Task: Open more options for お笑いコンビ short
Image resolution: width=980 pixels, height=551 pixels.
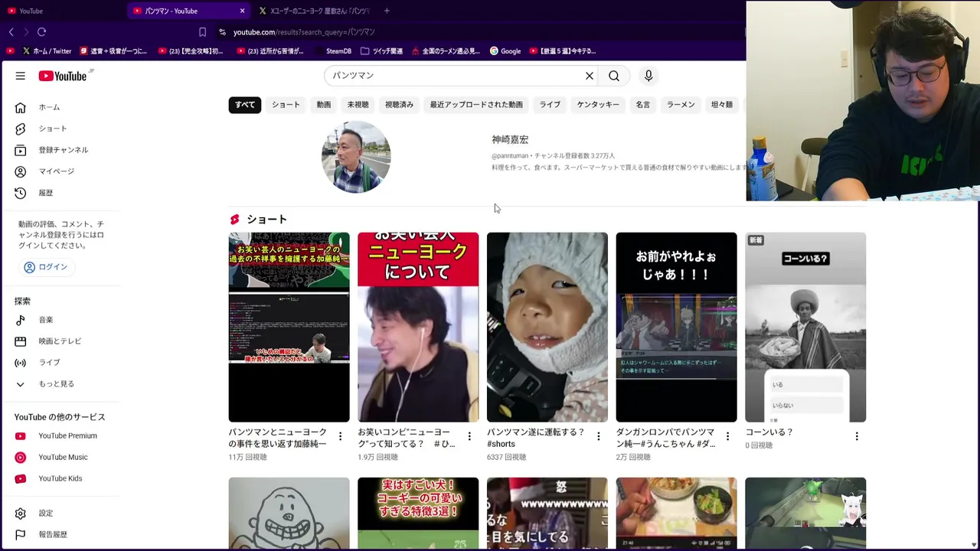Action: tap(469, 436)
